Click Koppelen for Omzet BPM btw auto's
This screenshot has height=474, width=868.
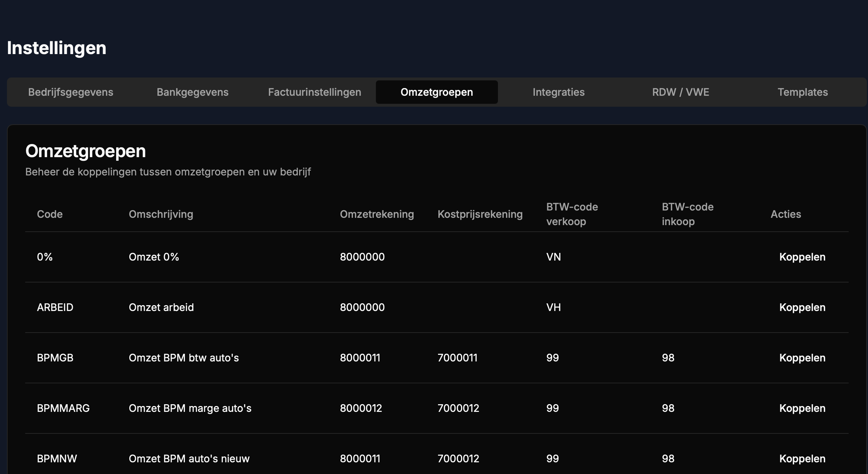coord(802,358)
